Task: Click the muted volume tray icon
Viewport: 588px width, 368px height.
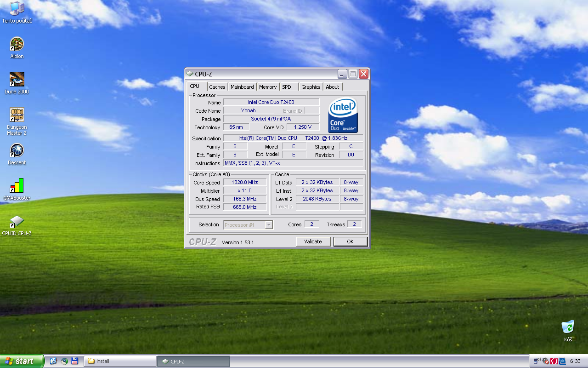Action: tap(546, 361)
